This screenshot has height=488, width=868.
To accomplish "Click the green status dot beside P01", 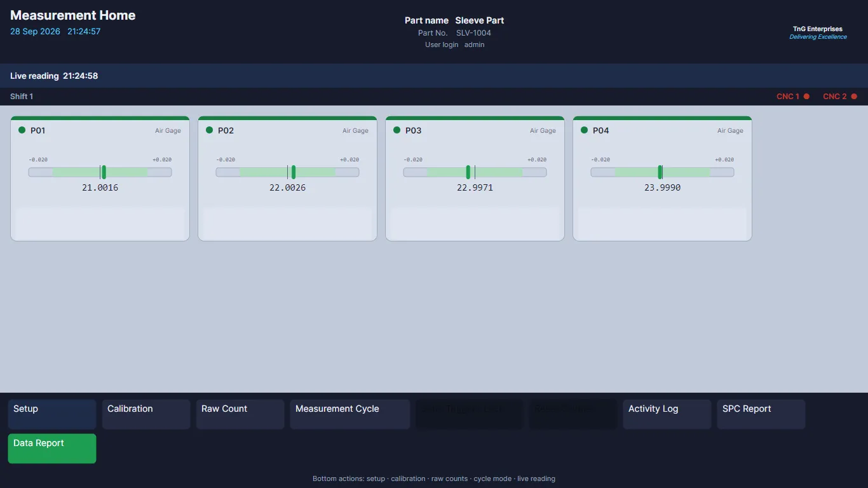I will pos(22,130).
